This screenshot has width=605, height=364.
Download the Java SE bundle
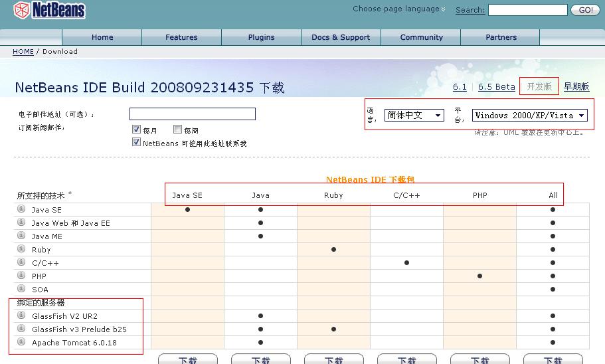tap(188, 359)
